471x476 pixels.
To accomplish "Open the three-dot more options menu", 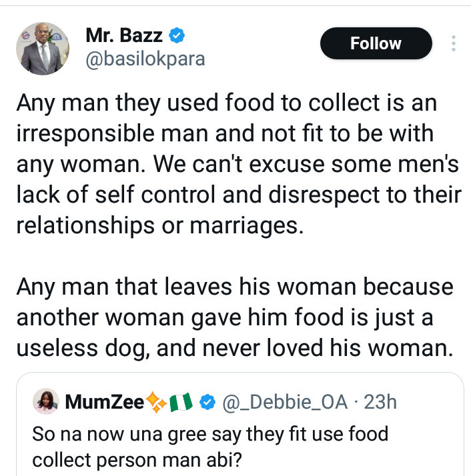I will point(454,44).
